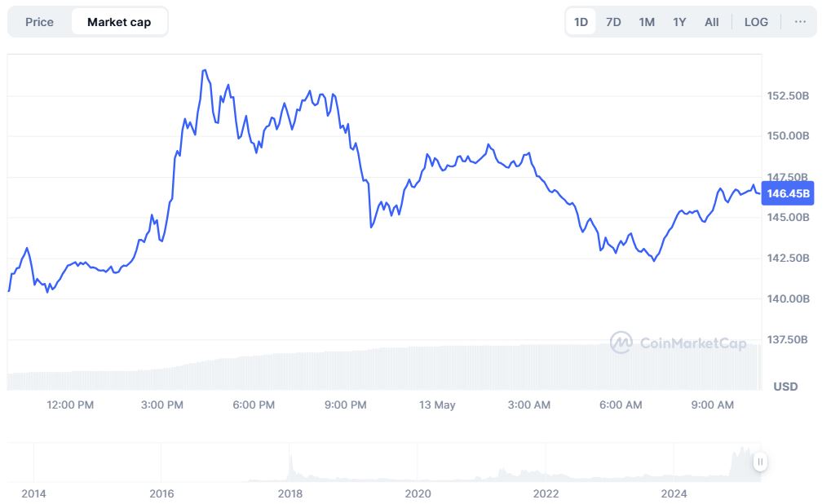Screen dimensions: 831x504
Task: Pick 2024 on the timeline navigator
Action: [674, 493]
